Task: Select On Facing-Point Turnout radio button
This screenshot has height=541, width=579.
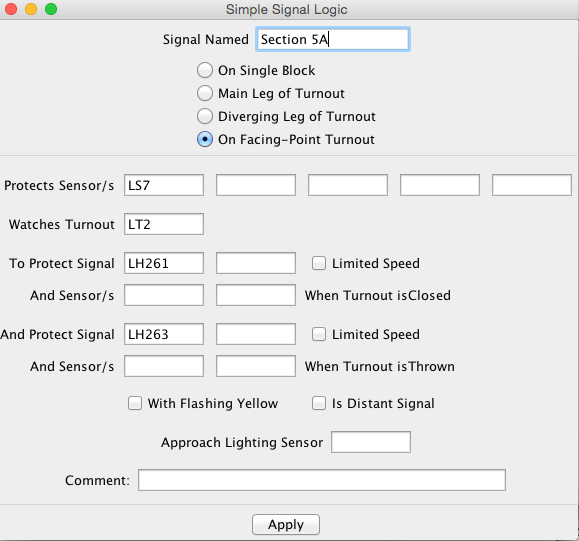Action: [x=205, y=139]
